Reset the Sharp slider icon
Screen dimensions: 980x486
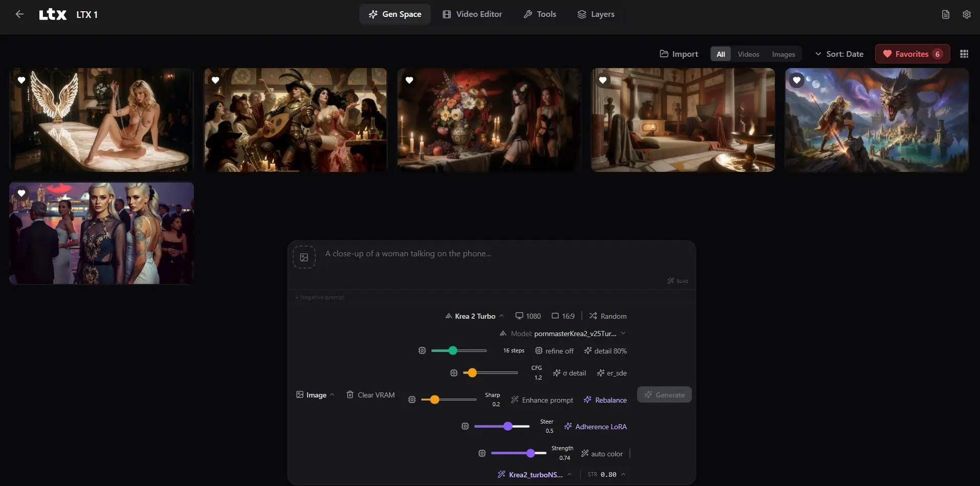pos(412,400)
